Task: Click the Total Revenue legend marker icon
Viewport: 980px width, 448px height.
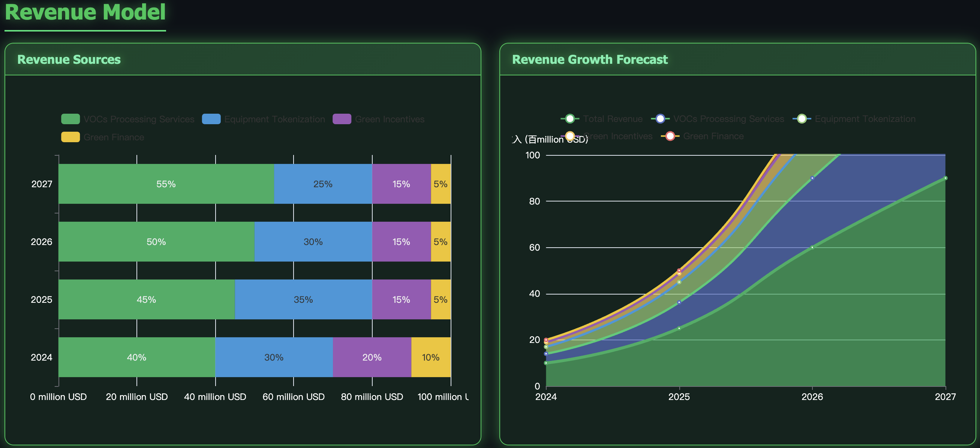Action: click(569, 119)
